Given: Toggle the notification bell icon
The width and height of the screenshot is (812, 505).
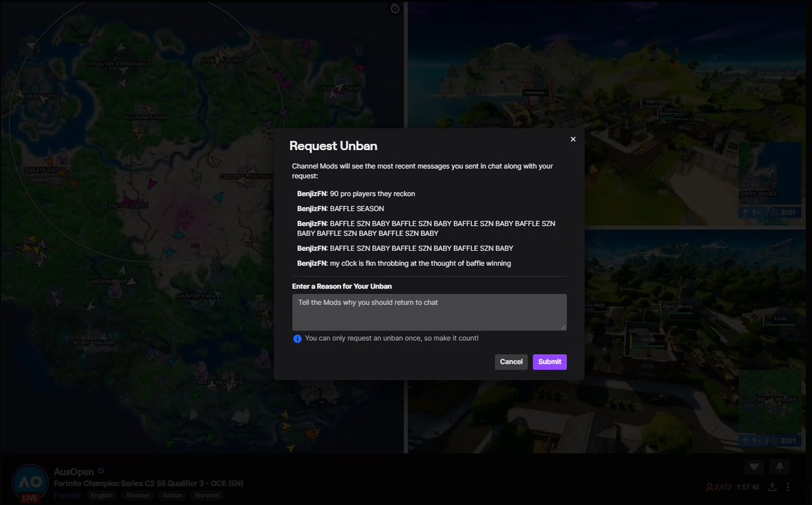Looking at the screenshot, I should pos(779,466).
